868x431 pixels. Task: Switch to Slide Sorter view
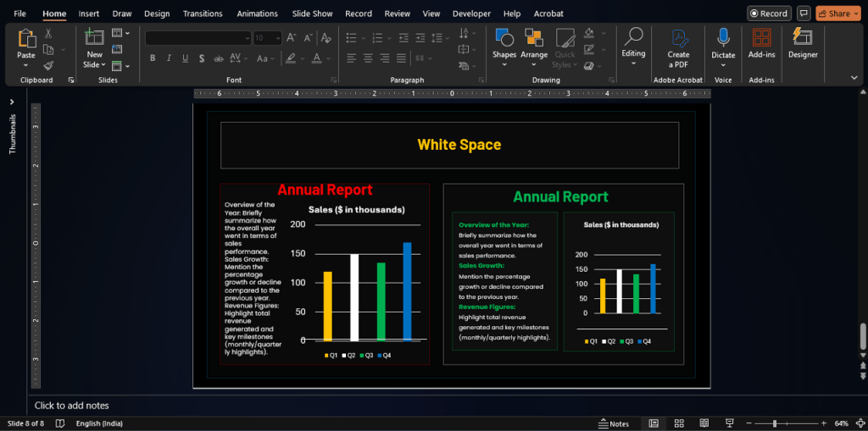pyautogui.click(x=679, y=424)
